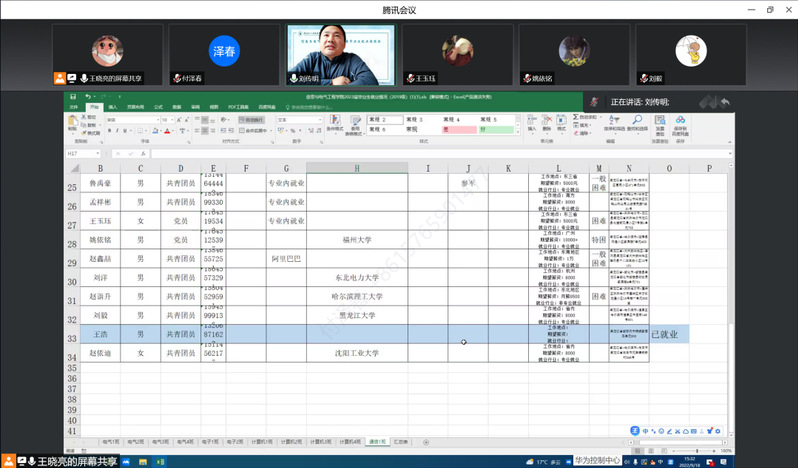
Task: Switch to the 电气1班 sheet tab
Action: tap(111, 440)
